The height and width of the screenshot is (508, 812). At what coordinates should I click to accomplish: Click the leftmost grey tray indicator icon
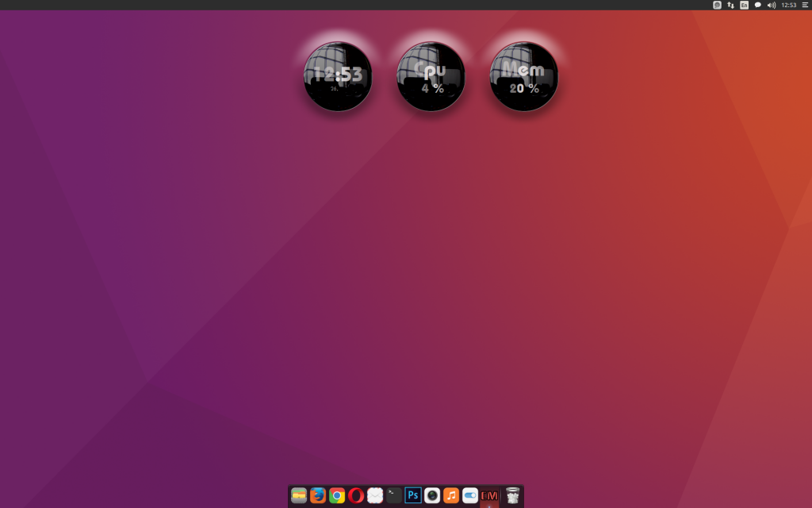(717, 6)
